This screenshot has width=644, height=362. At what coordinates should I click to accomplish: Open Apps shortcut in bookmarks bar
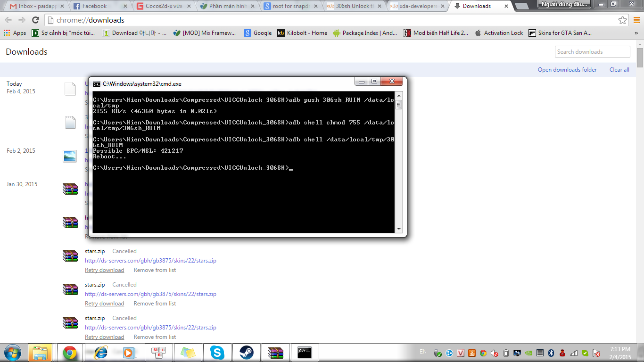click(15, 33)
